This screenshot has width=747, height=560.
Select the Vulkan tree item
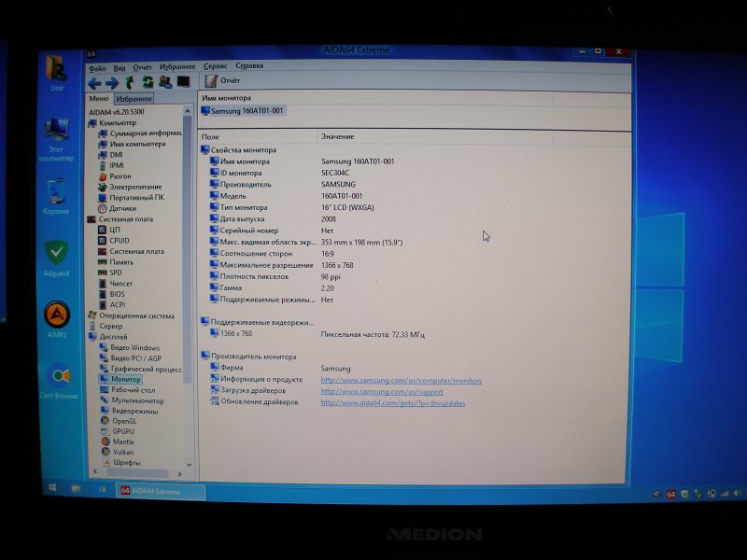122,452
